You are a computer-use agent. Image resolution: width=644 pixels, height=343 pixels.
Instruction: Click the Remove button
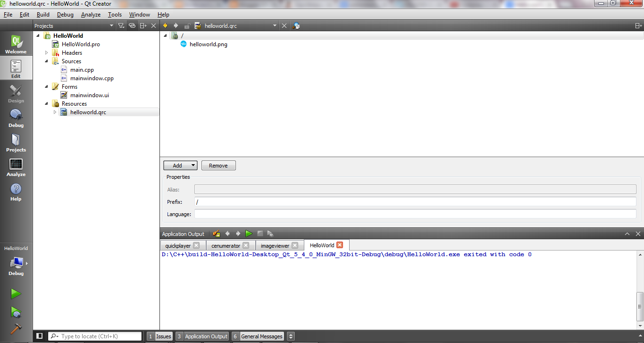[x=218, y=165]
